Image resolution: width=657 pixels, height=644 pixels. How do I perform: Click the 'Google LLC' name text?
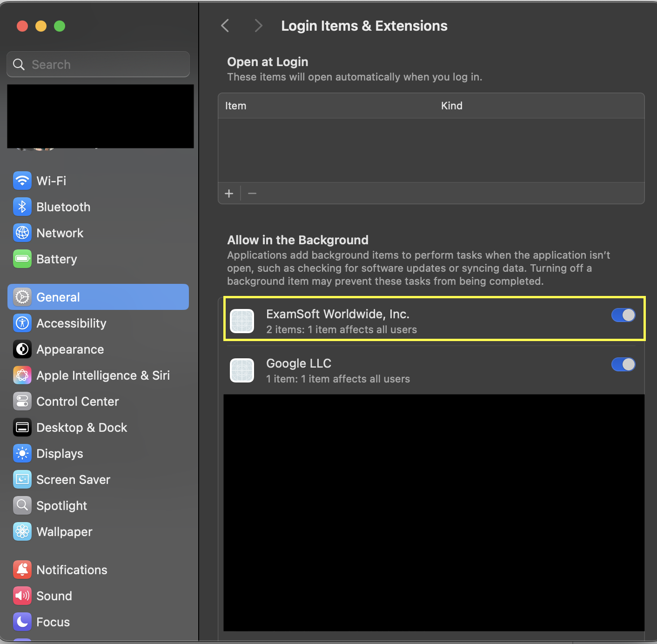pyautogui.click(x=299, y=363)
